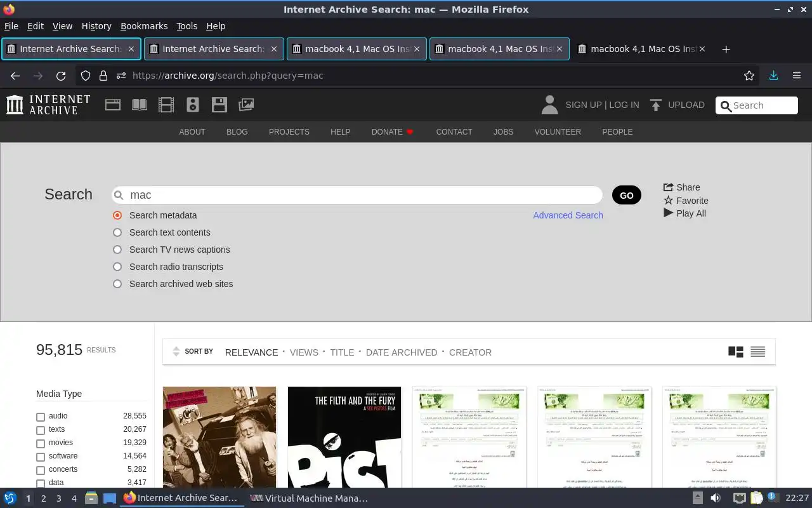Open the Software floppy disk icon
Viewport: 812px width, 508px height.
(x=219, y=105)
